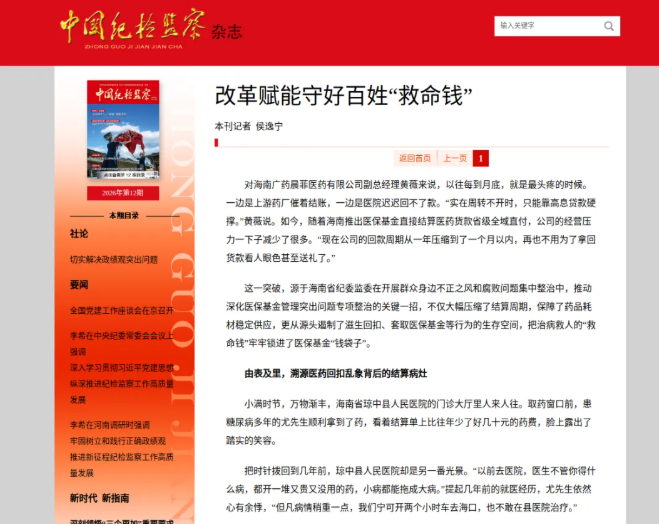Select the 2026年第12期 issue button

tap(123, 193)
